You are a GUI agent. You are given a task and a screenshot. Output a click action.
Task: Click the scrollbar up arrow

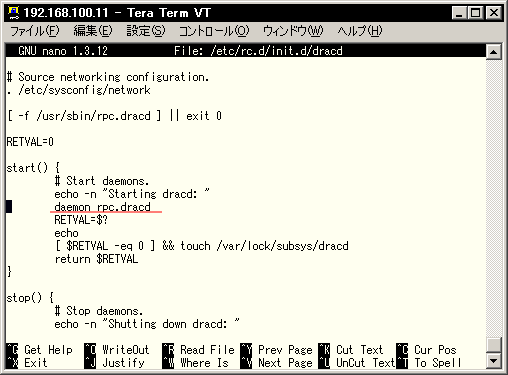(x=494, y=52)
